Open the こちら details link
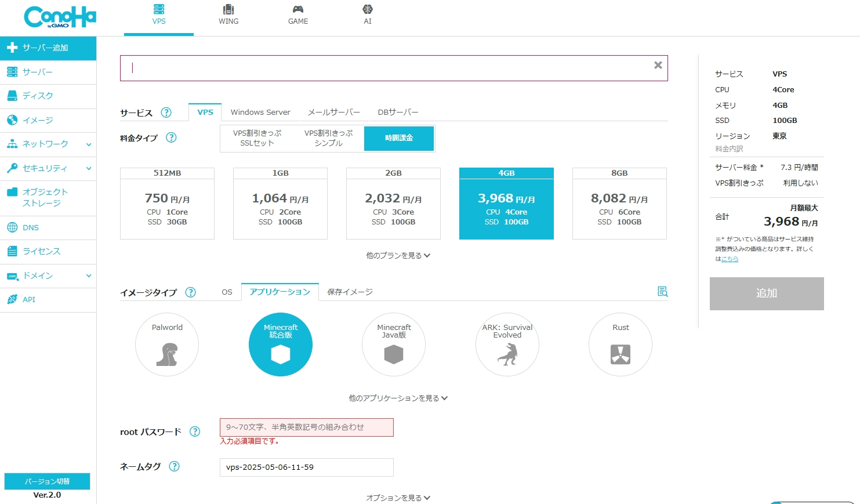 tap(730, 259)
